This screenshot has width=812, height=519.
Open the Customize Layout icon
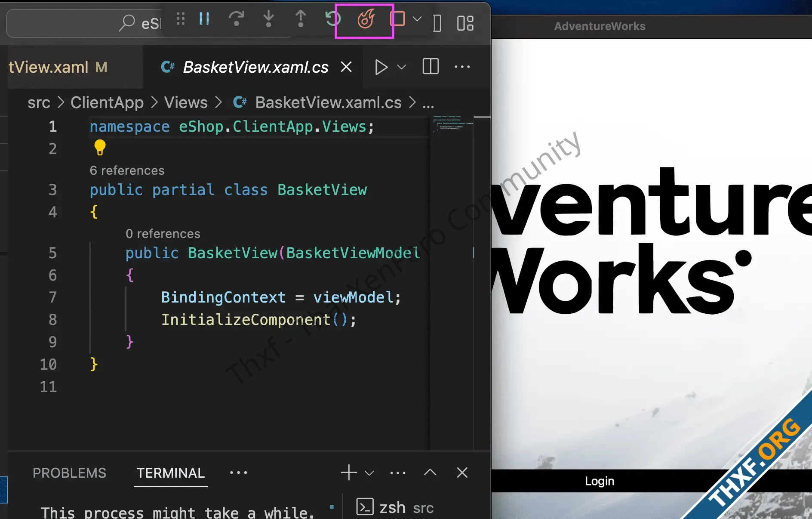(x=465, y=23)
